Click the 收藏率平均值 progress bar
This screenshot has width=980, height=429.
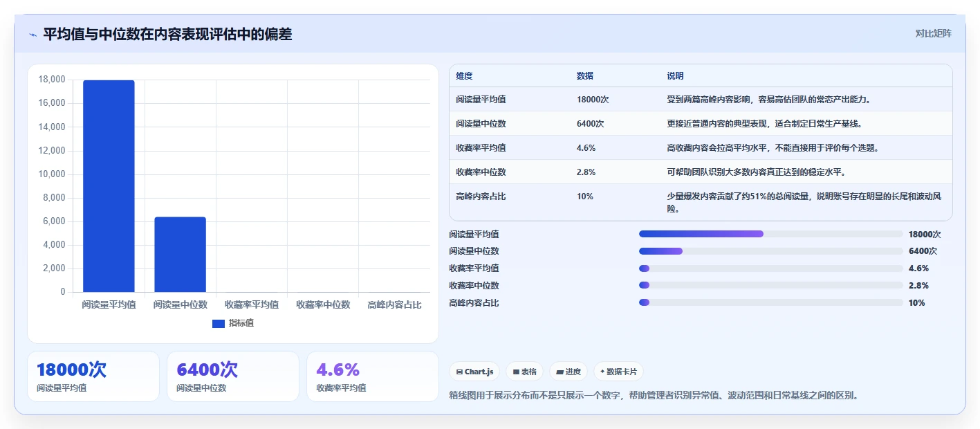[771, 268]
